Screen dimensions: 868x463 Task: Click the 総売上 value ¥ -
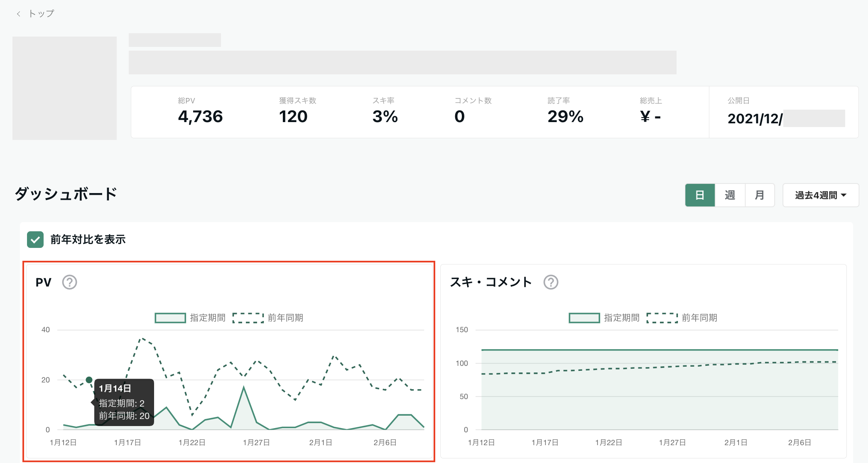pyautogui.click(x=650, y=117)
